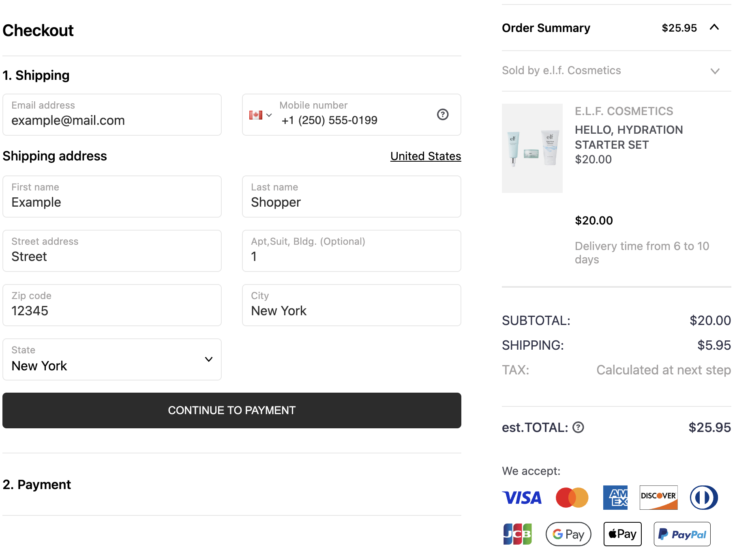
Task: Click the United States country link
Action: click(426, 156)
